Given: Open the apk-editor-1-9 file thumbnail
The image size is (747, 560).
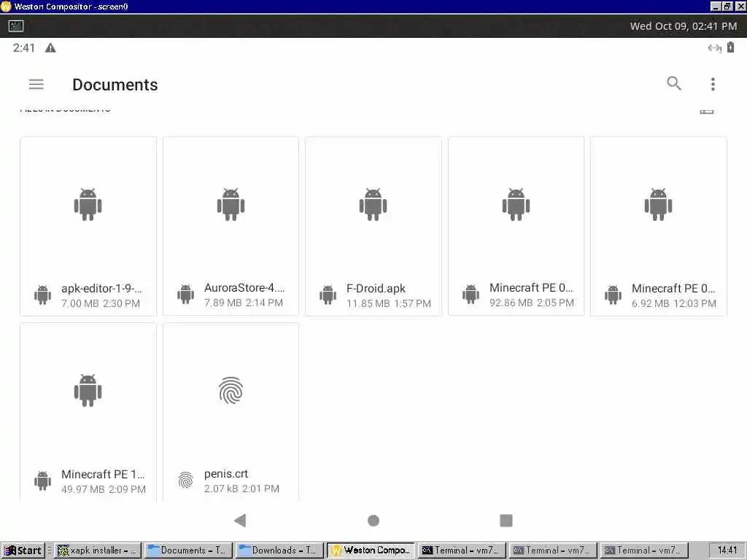Looking at the screenshot, I should (88, 204).
